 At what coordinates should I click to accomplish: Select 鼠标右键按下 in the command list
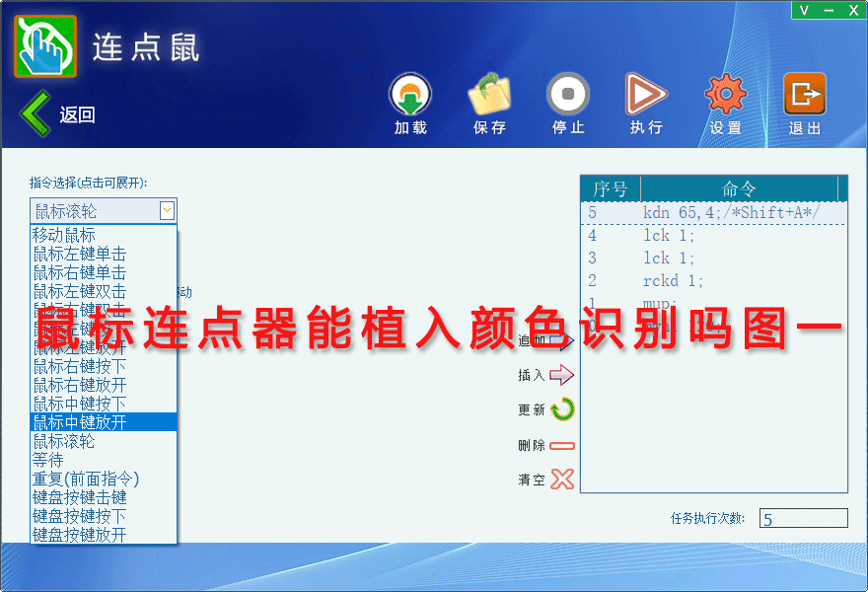point(104,367)
